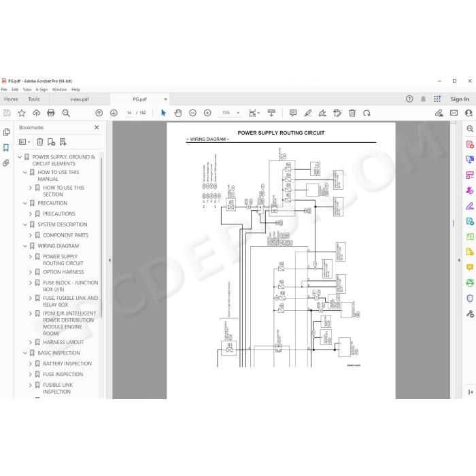Open the apps grid icon
The width and height of the screenshot is (476, 476).
tap(437, 99)
